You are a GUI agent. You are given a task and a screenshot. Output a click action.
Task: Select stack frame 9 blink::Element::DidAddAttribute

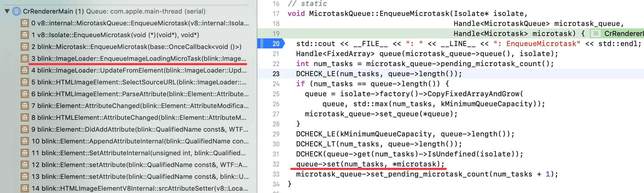point(140,129)
